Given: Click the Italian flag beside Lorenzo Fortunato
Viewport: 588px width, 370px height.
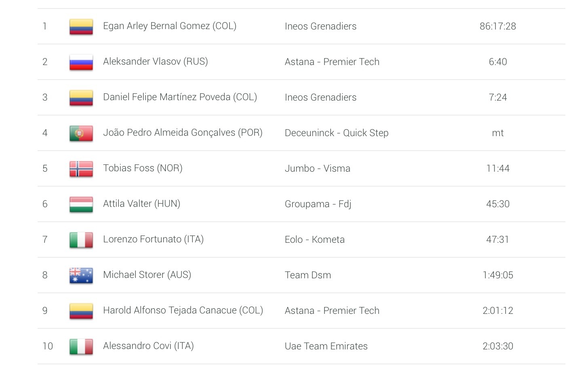Looking at the screenshot, I should 81,240.
